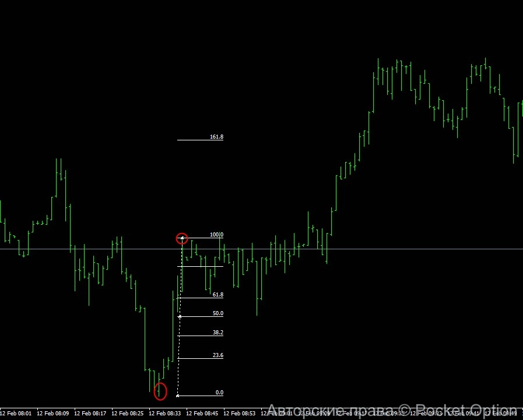This screenshot has width=523, height=420.
Task: Click the 12 Feb 08:09 time label
Action: (x=52, y=414)
